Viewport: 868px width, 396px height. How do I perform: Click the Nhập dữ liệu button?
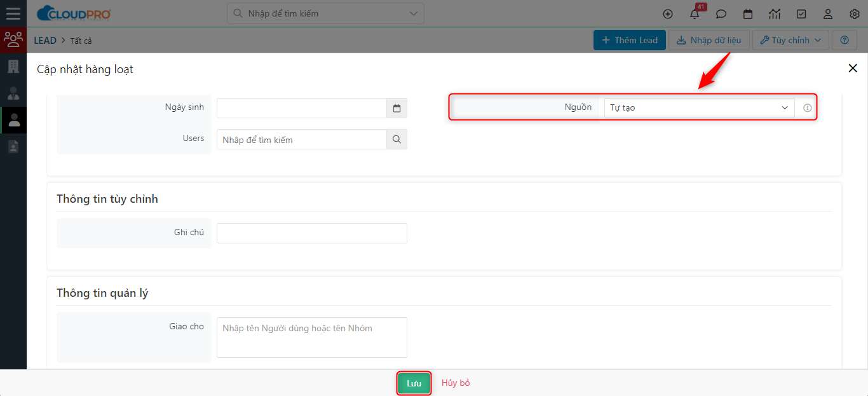click(709, 40)
